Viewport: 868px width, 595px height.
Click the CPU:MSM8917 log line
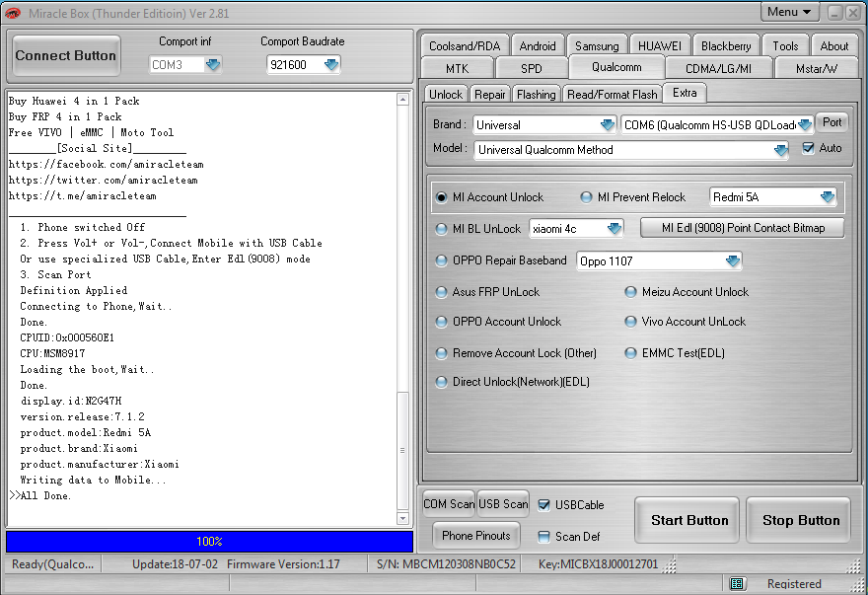(52, 353)
